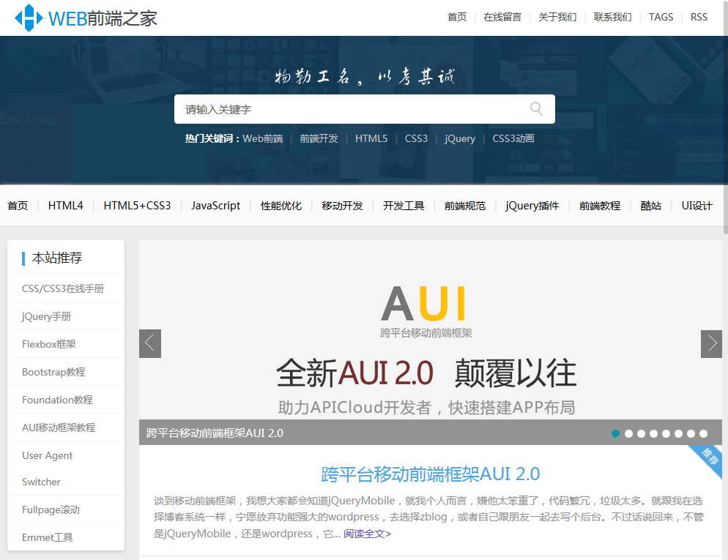Click the page vertical scrollbar thumb
728x560 pixels.
tap(725, 117)
